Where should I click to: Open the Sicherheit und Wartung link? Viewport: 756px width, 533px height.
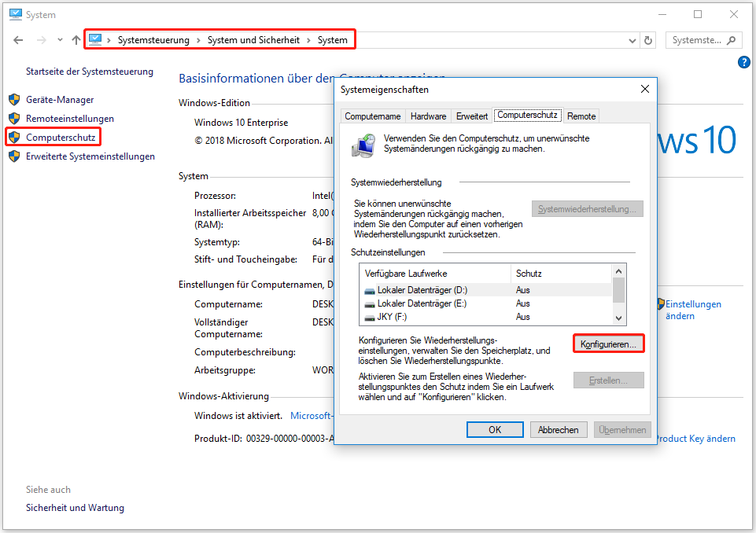coord(74,507)
